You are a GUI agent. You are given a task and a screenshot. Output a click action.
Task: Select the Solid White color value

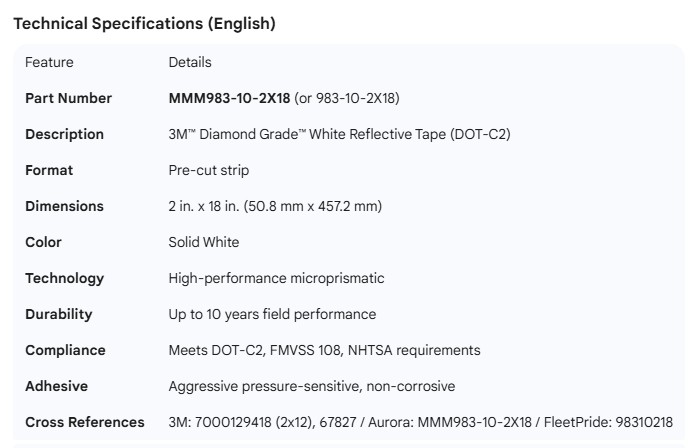[x=204, y=242]
